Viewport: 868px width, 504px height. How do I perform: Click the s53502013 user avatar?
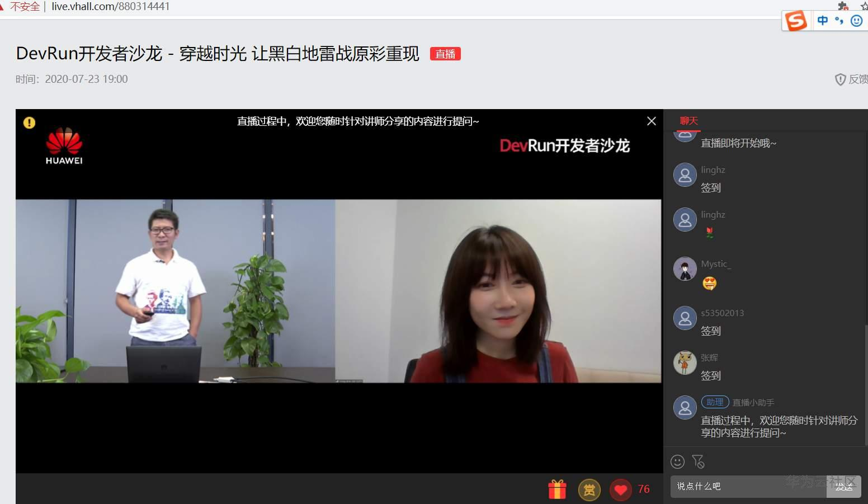click(x=685, y=318)
